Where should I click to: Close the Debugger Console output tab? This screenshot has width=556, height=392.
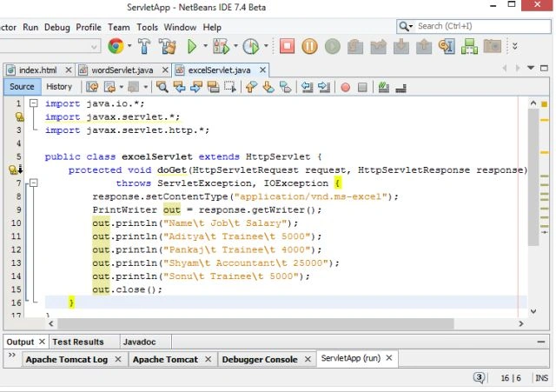pos(308,359)
